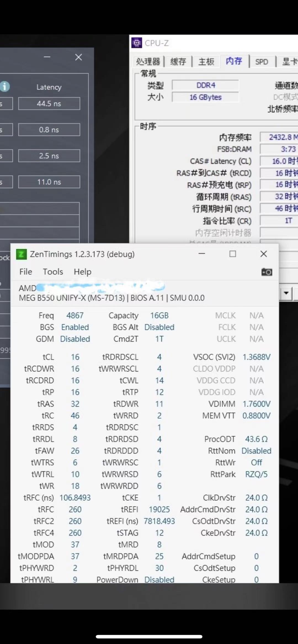The width and height of the screenshot is (298, 644).
Task: Switch to the 缓存 tab in CPU-Z
Action: click(x=178, y=61)
